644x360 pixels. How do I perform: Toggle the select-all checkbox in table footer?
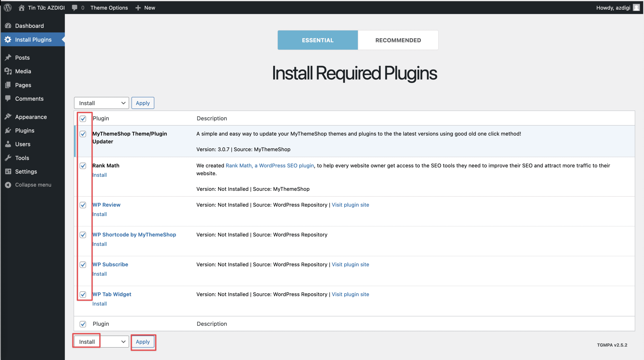(x=83, y=324)
